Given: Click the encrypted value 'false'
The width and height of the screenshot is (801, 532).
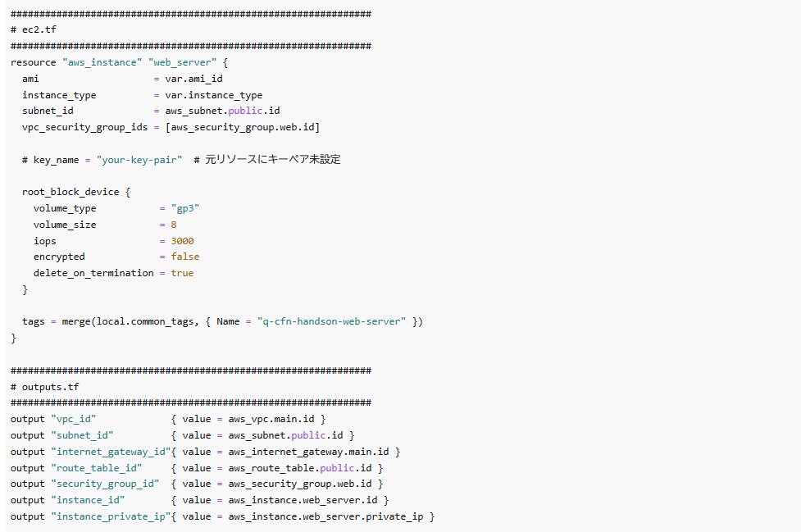Looking at the screenshot, I should (x=185, y=257).
